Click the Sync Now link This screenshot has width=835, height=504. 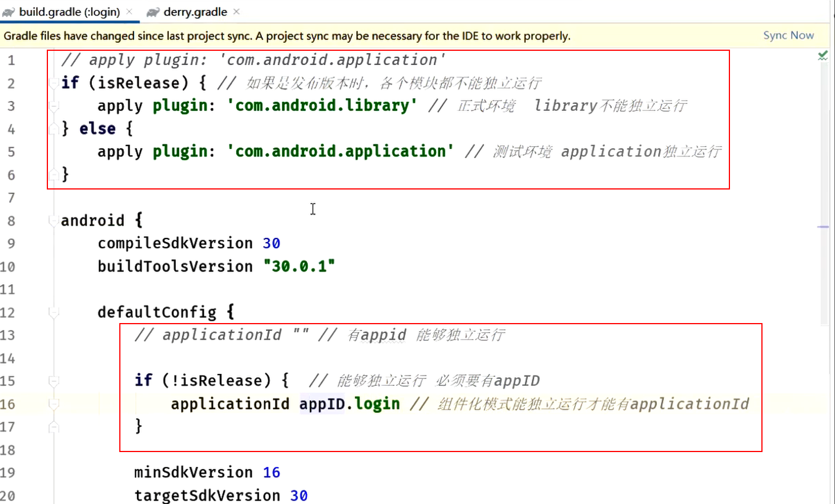point(788,35)
